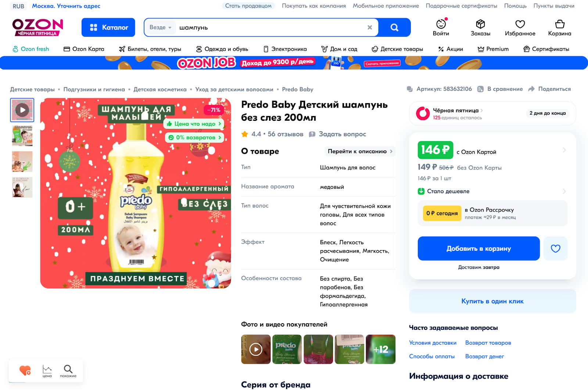
Task: Toggle favorite heart beside Добавить в корзину
Action: (555, 249)
